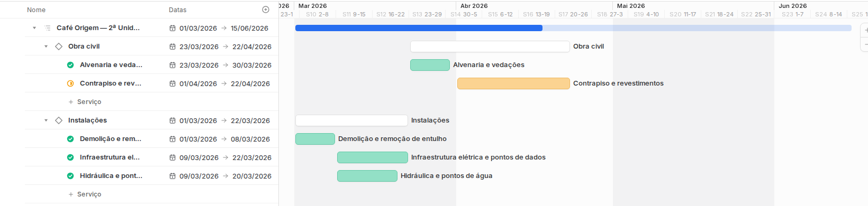Click week S24 8-14 in timeline
The width and height of the screenshot is (868, 206).
click(828, 14)
